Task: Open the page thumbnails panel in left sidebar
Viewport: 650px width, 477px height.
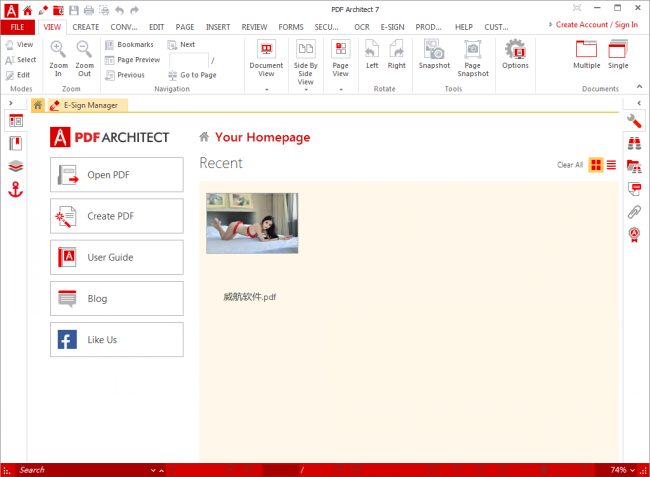Action: click(x=16, y=121)
